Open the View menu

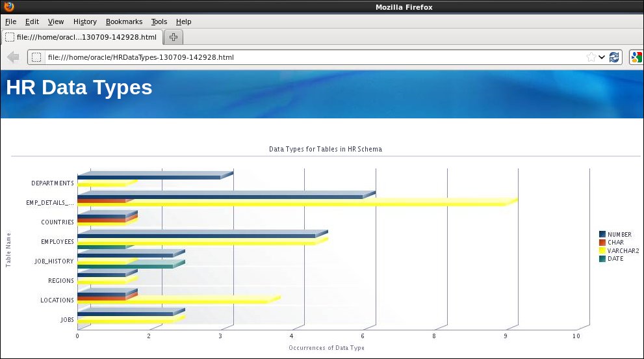point(56,22)
